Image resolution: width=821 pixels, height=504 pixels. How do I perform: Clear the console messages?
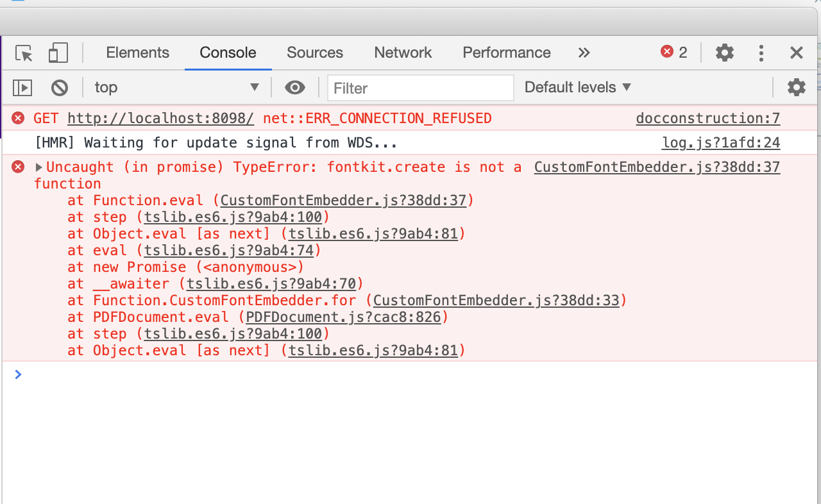(60, 87)
